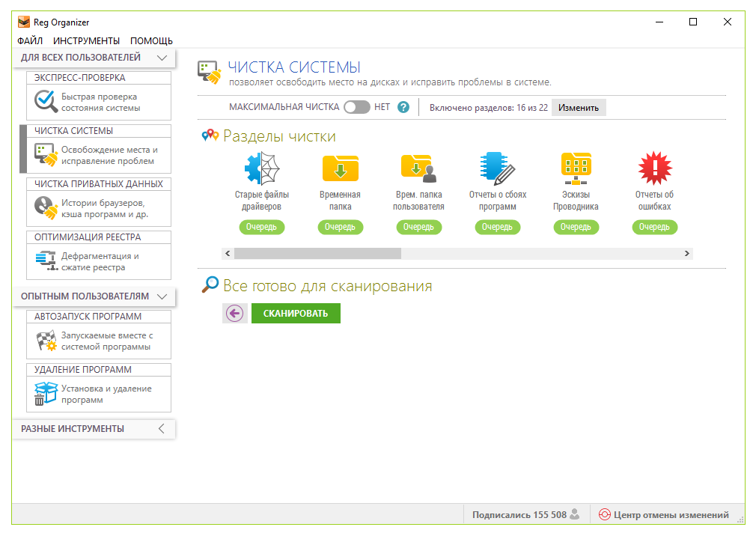Toggle Очередь badge under Старые файлы драйверов

point(262,227)
